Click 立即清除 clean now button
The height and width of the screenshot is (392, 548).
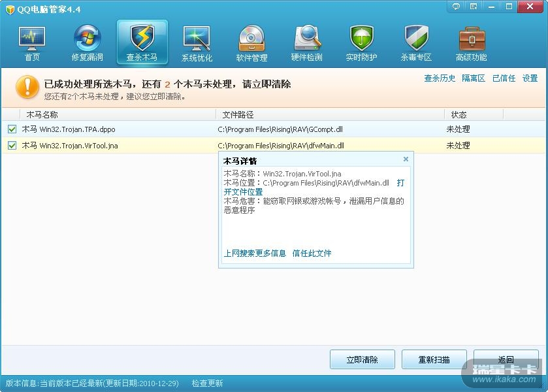point(363,359)
